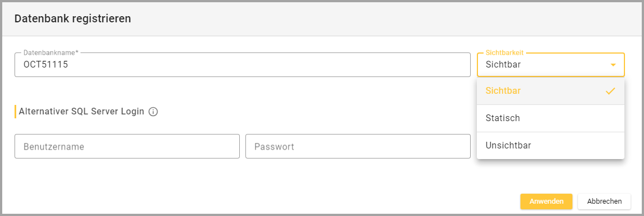Click the Anwenden button

pyautogui.click(x=546, y=201)
